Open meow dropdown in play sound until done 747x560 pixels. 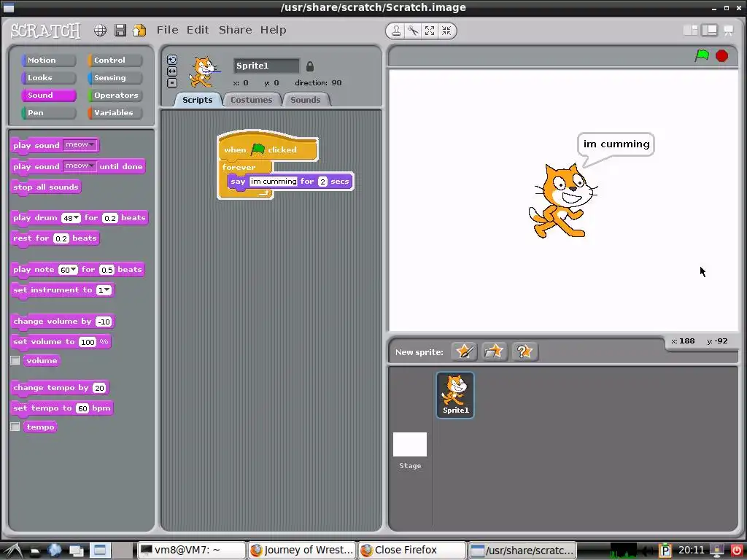[80, 166]
